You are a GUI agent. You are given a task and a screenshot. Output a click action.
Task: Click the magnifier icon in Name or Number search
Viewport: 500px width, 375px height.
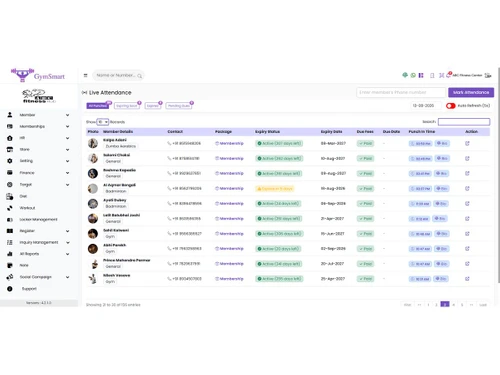(139, 76)
